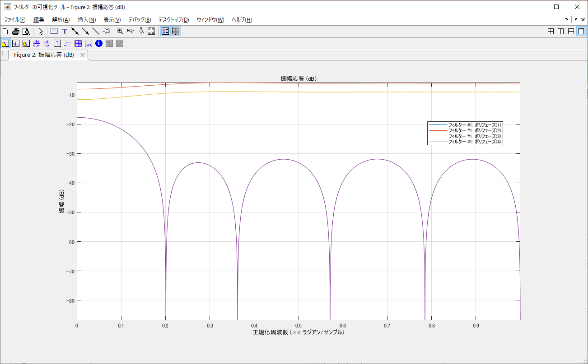Toggle the edit plot arrow cursor

[x=41, y=31]
